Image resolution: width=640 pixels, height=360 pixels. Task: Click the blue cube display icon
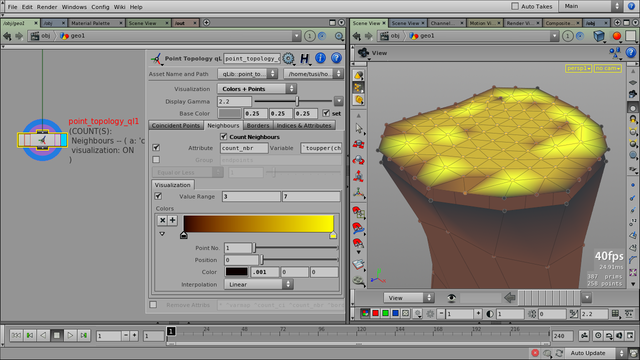pyautogui.click(x=599, y=36)
